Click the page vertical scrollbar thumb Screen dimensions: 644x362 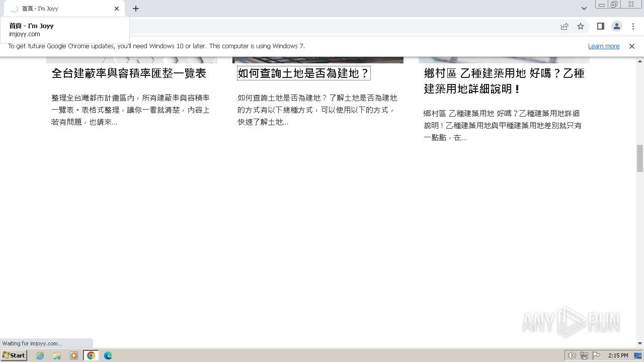640,158
